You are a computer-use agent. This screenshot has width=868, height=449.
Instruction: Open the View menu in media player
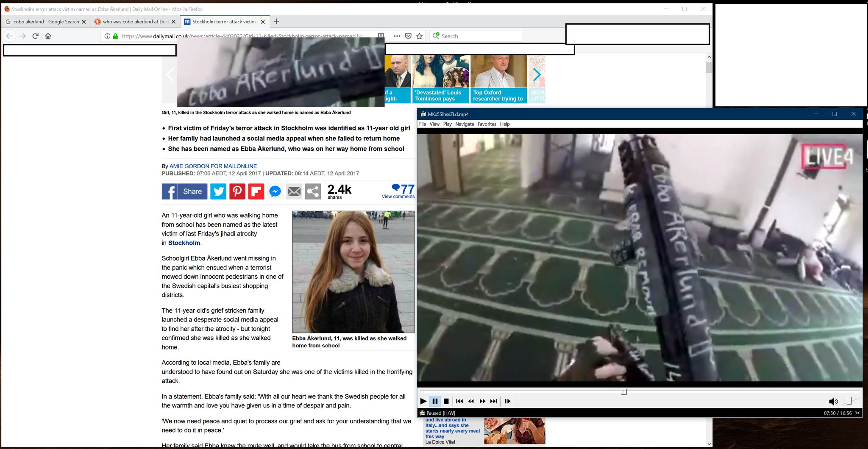[434, 124]
